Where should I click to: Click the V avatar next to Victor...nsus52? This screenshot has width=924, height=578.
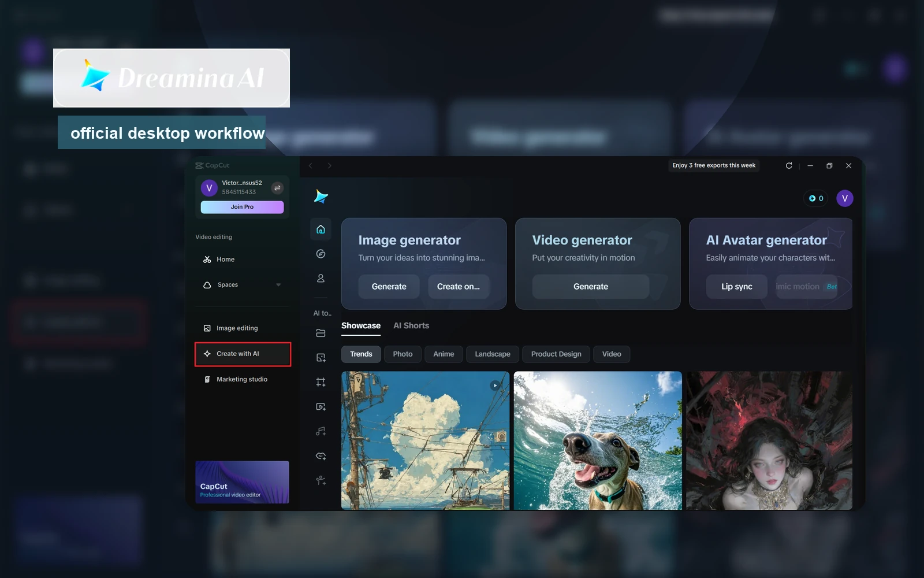point(209,188)
